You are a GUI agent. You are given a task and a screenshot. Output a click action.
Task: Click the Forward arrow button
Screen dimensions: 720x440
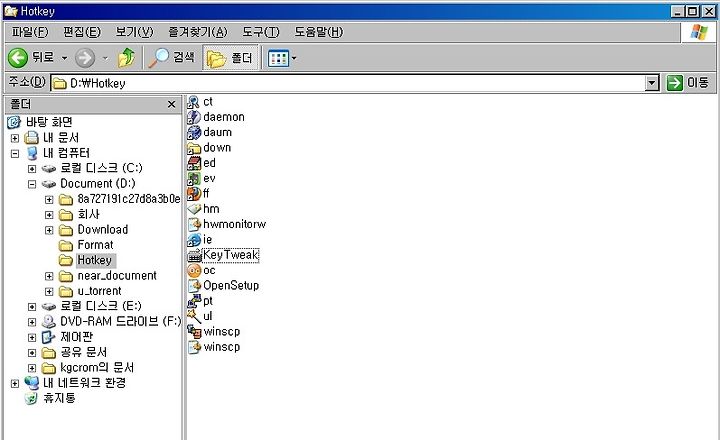click(85, 58)
